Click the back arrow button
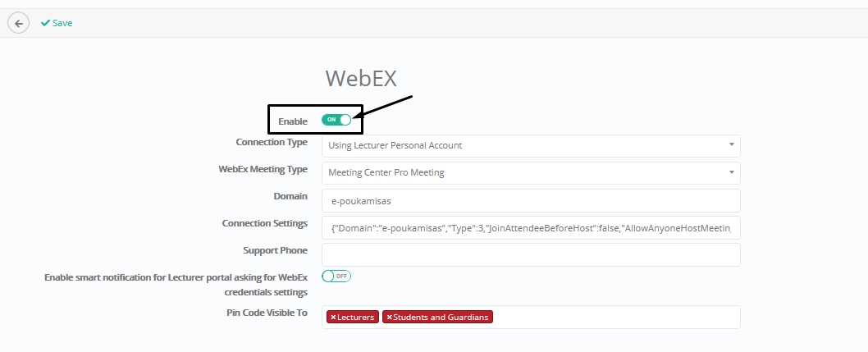The image size is (868, 352). pyautogui.click(x=18, y=23)
